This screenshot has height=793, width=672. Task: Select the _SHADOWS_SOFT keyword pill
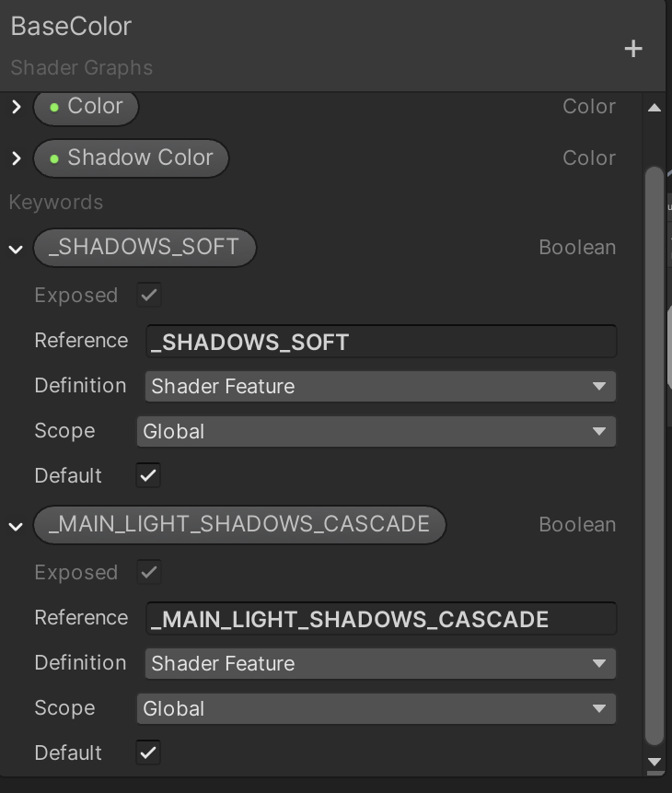[144, 248]
